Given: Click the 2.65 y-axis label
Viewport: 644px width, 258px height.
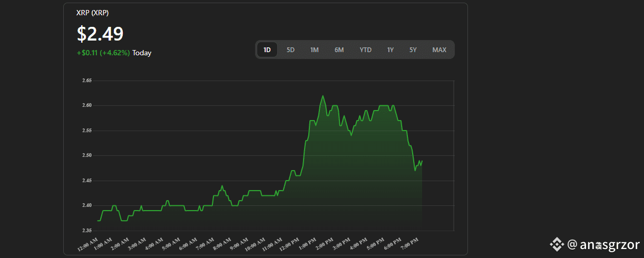Looking at the screenshot, I should pyautogui.click(x=87, y=81).
